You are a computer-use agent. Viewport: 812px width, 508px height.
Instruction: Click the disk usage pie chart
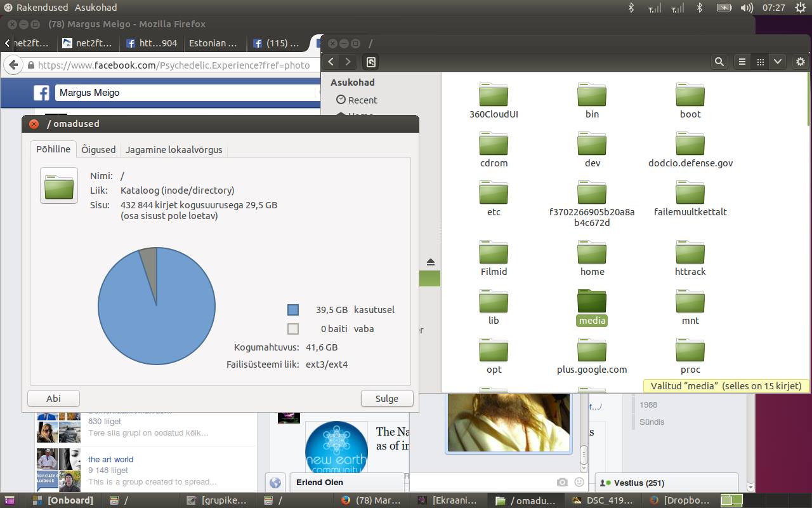[x=157, y=306]
